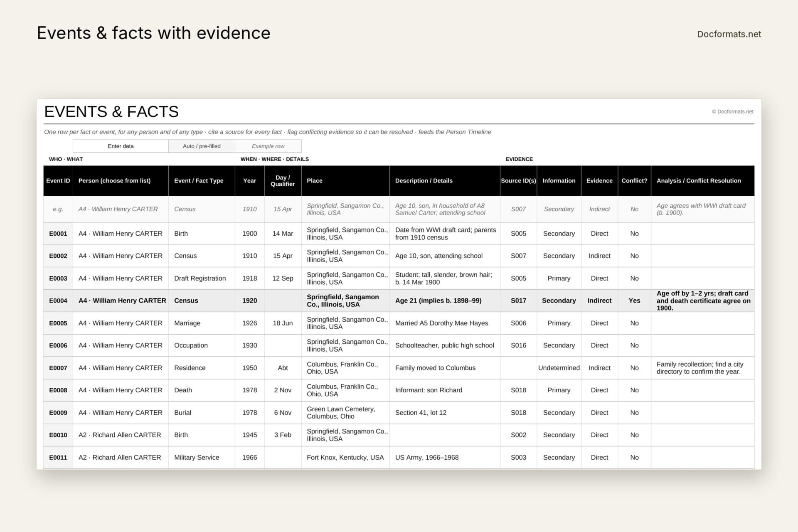Click the '12 Sep' day cell
This screenshot has height=532, width=798.
(x=283, y=278)
